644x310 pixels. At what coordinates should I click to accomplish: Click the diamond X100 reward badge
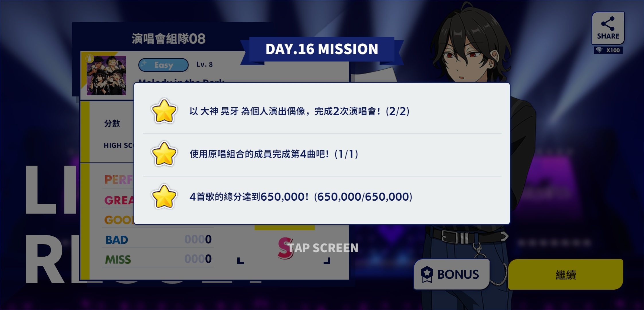608,50
